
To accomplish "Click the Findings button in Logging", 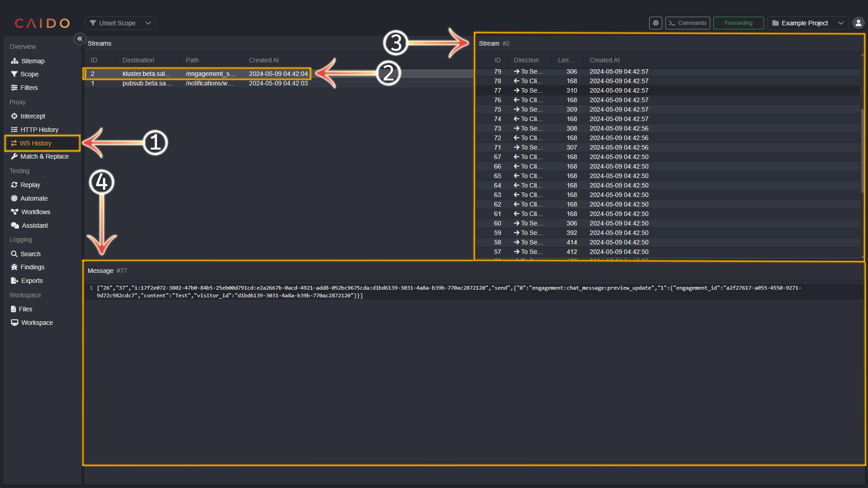I will [32, 267].
